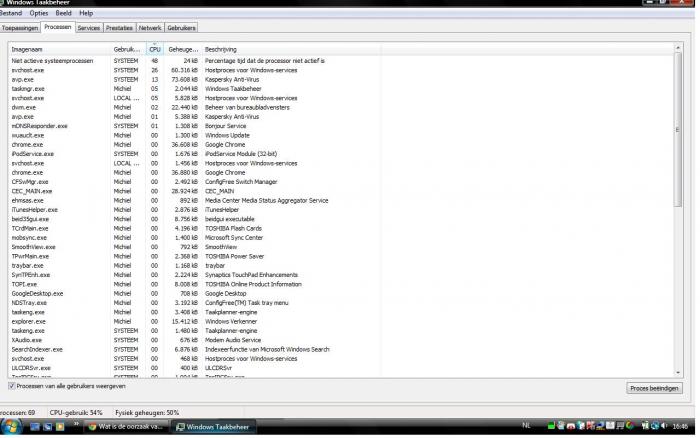Select the TPwrMain.exe process row
Image resolution: width=700 pixels, height=438 pixels.
click(x=194, y=256)
